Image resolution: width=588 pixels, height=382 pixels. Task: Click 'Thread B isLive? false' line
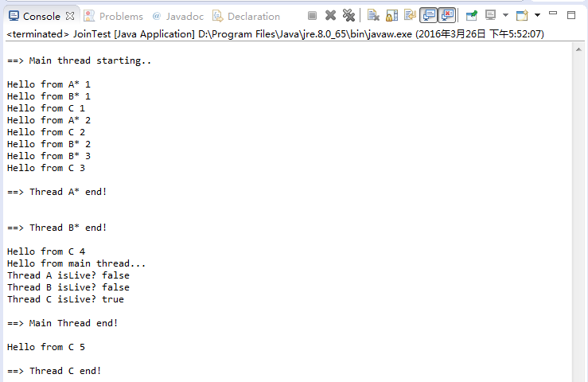(x=68, y=287)
